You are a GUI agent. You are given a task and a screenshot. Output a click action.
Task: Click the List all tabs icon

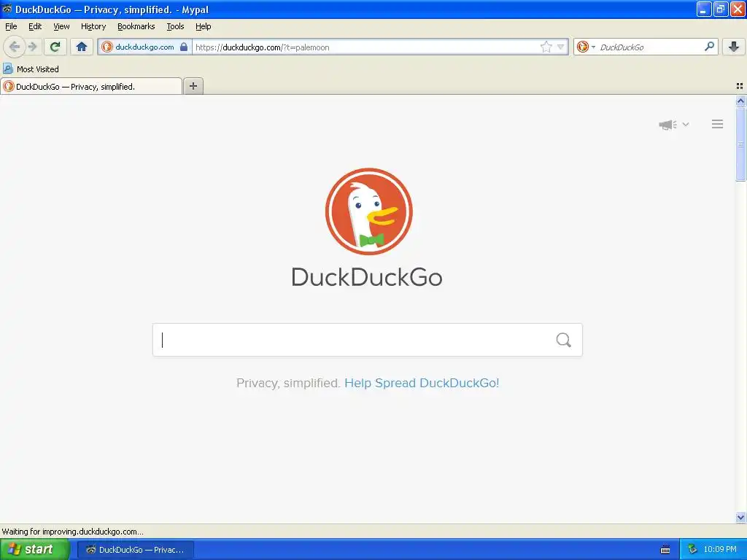[x=740, y=86]
